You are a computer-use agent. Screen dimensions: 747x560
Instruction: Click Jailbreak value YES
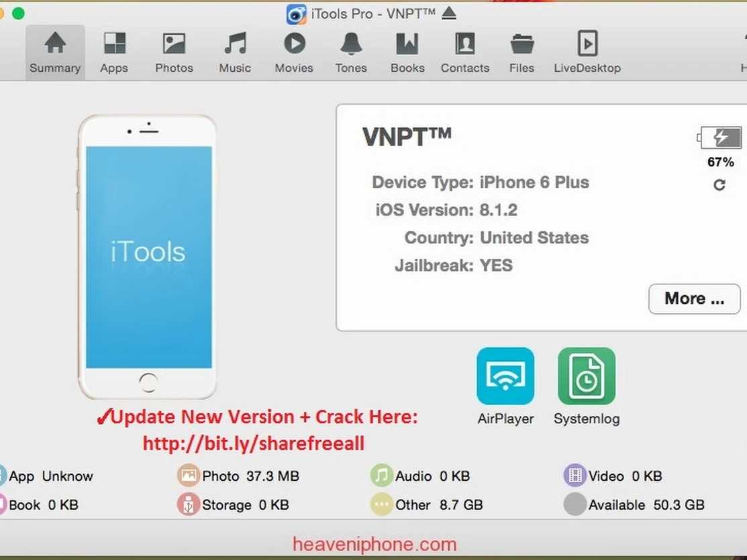click(496, 265)
